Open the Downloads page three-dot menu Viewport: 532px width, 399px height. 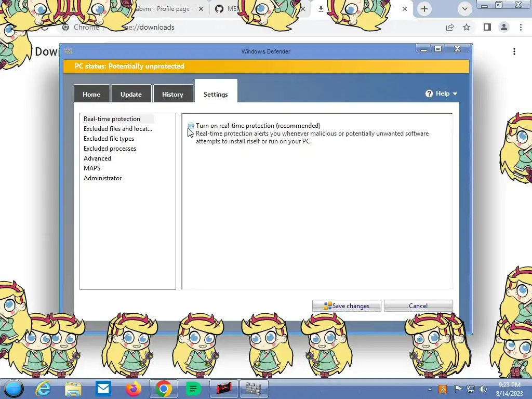click(514, 51)
